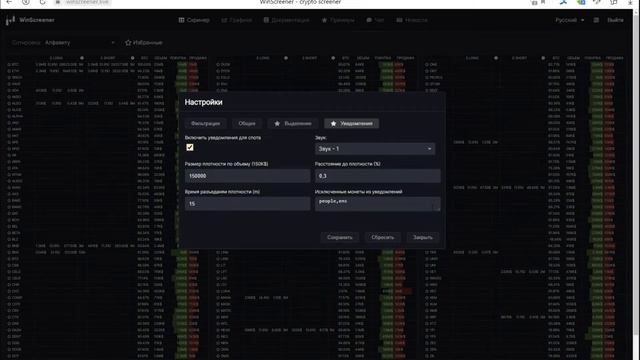Click the Сохранить button
The height and width of the screenshot is (360, 640).
(340, 237)
